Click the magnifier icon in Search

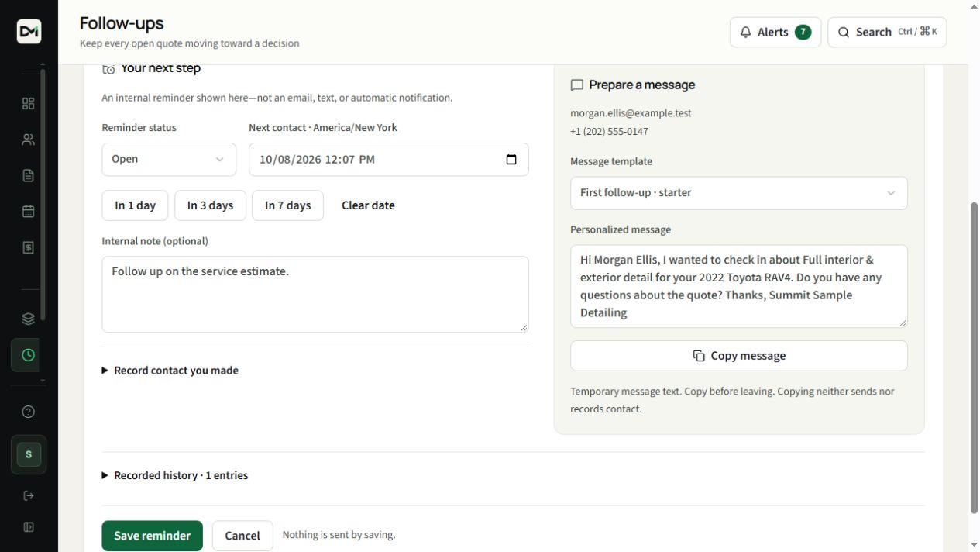[844, 33]
